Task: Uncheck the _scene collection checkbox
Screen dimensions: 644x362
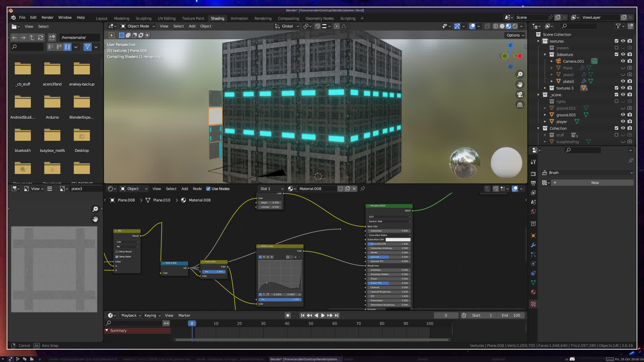Action: [616, 95]
